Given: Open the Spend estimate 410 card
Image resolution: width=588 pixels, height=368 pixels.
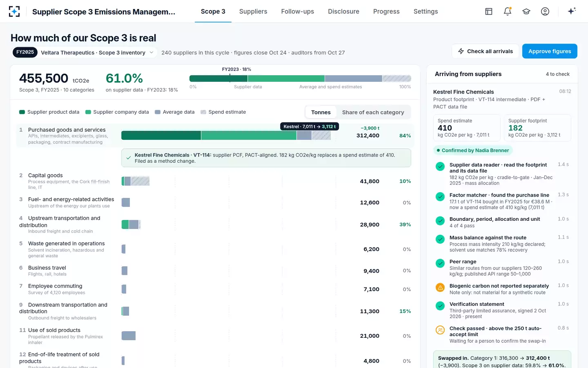Looking at the screenshot, I should [467, 128].
